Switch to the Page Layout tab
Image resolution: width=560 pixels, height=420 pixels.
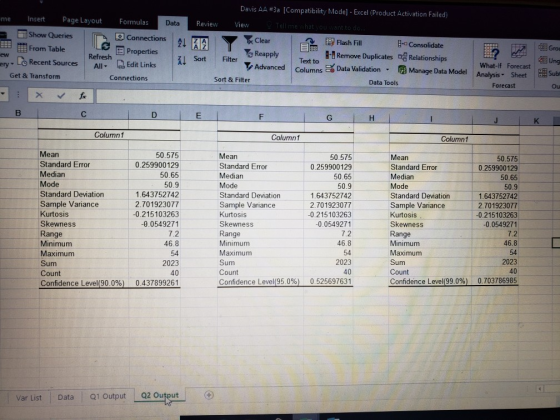(82, 20)
